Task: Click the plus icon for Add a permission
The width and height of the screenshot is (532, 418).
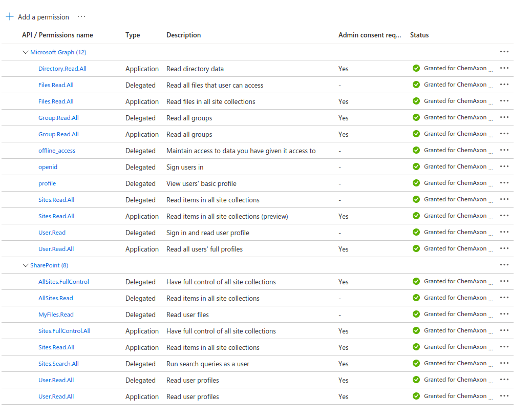Action: [10, 17]
